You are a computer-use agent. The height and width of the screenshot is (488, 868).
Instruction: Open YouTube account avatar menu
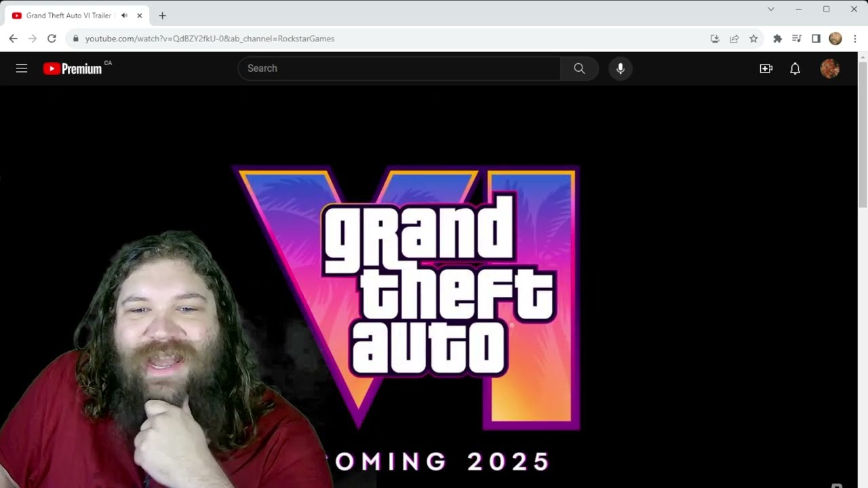[x=829, y=68]
